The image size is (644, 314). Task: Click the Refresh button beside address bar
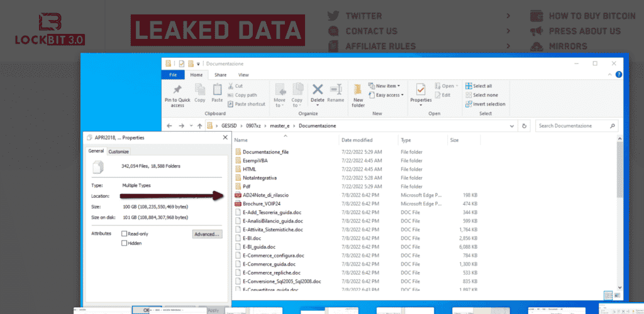tap(524, 126)
